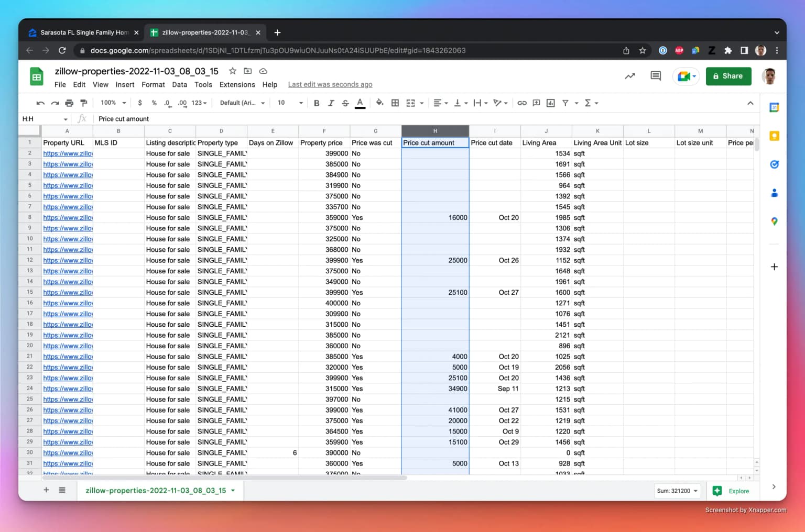The image size is (805, 532).
Task: Click the Insert chart icon
Action: click(551, 103)
